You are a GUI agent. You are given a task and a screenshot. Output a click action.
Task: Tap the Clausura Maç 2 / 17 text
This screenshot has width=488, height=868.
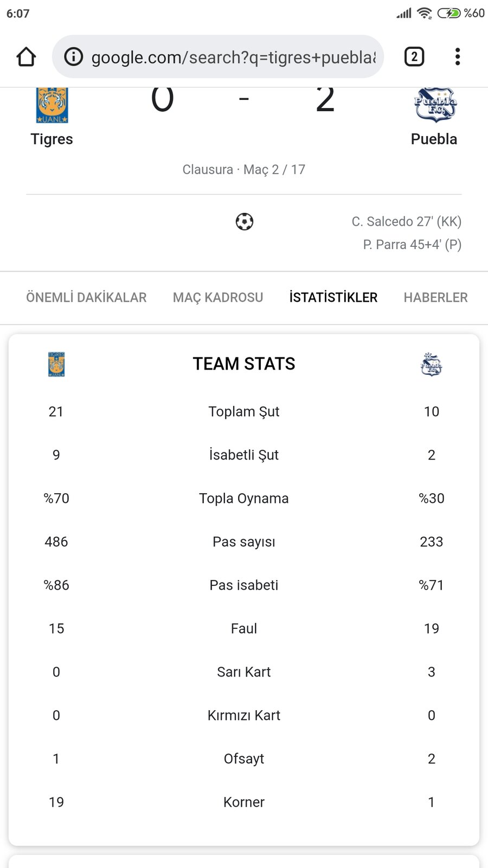[x=244, y=170]
